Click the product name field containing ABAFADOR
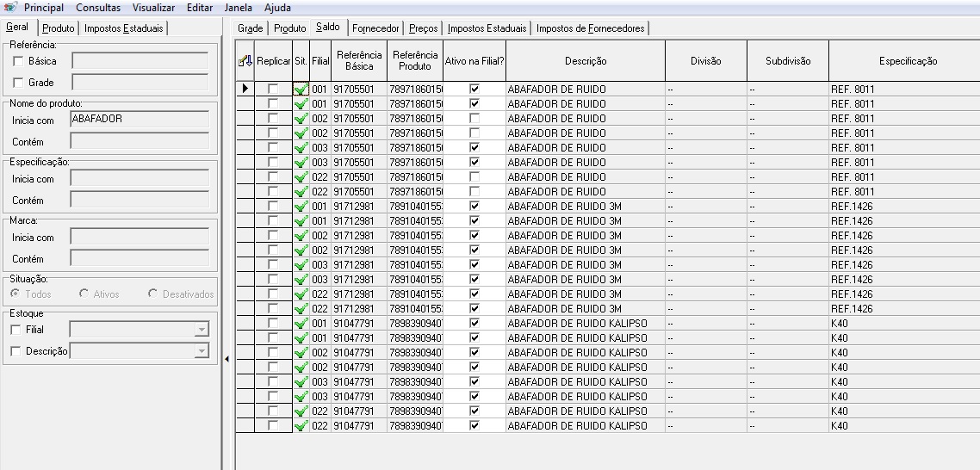Image resolution: width=980 pixels, height=470 pixels. pyautogui.click(x=140, y=120)
